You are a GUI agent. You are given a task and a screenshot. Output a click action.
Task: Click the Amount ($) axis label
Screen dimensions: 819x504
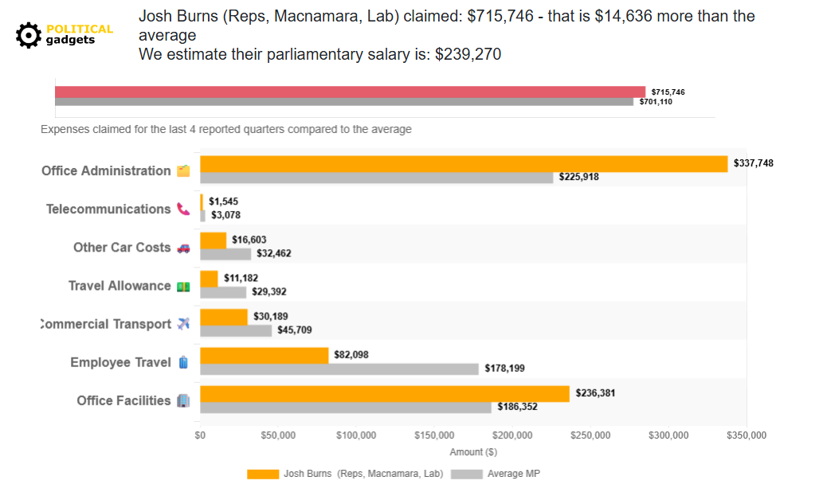(473, 451)
